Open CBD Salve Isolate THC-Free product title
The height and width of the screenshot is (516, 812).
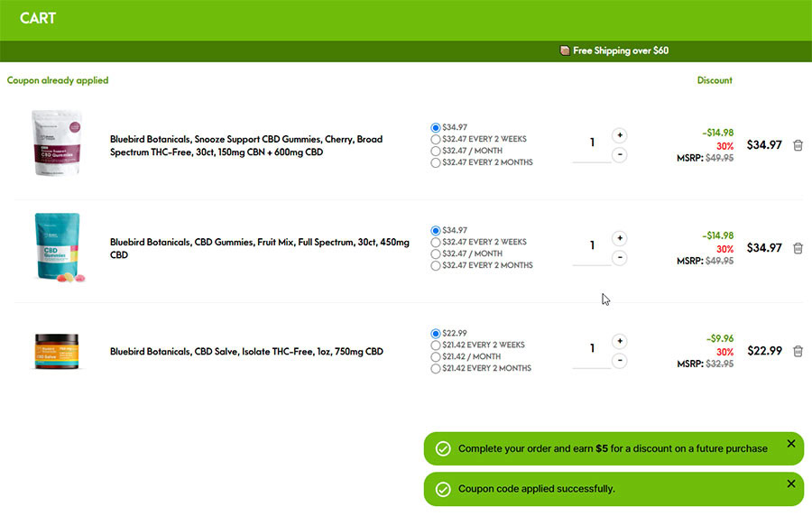pos(246,352)
